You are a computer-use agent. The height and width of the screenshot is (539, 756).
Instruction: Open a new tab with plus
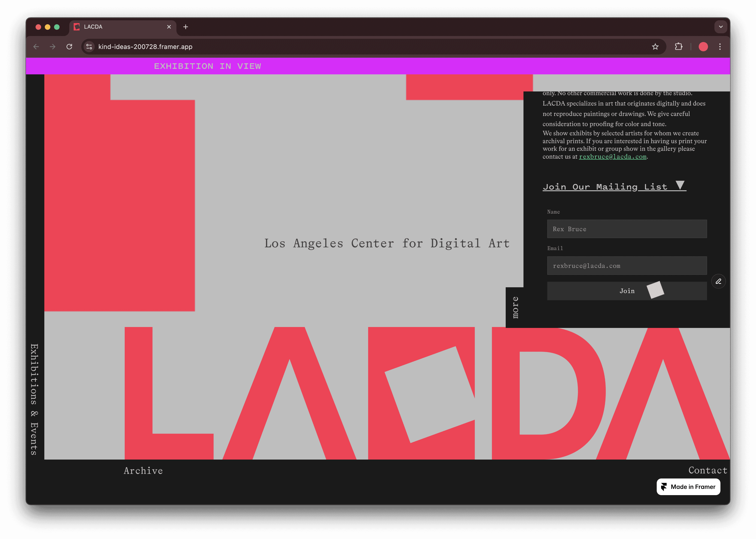(x=185, y=27)
